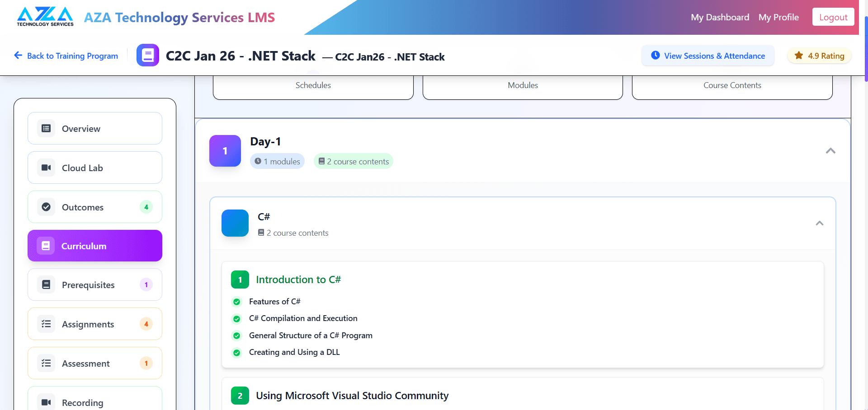The width and height of the screenshot is (868, 410).
Task: Select the Curriculum sidebar item
Action: (95, 246)
